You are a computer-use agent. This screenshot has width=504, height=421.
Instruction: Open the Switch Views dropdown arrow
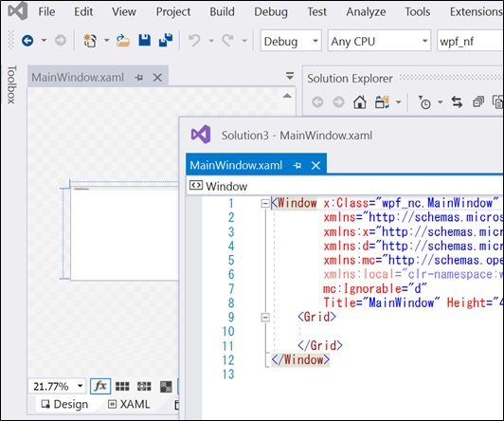(x=398, y=102)
